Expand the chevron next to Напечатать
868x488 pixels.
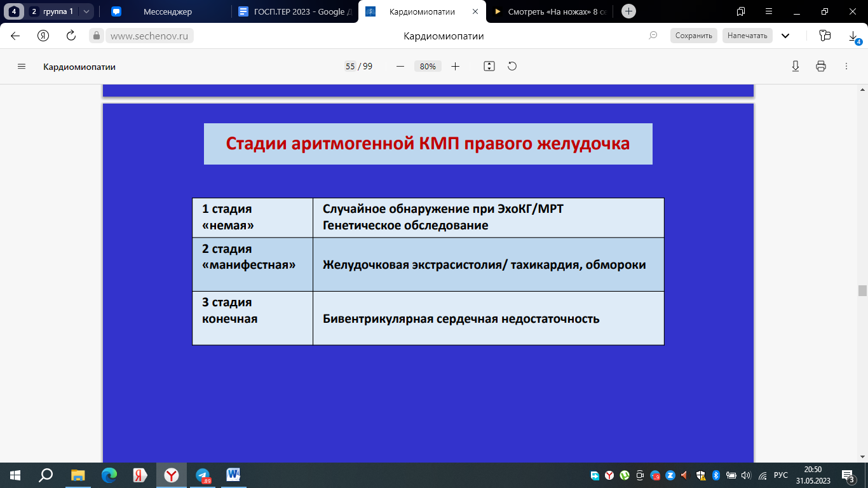(785, 36)
